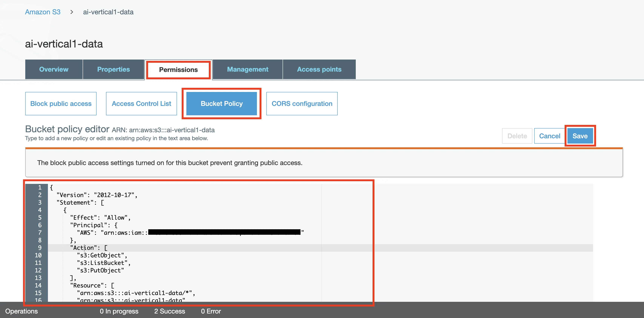Click line number 9 in editor gutter

39,248
